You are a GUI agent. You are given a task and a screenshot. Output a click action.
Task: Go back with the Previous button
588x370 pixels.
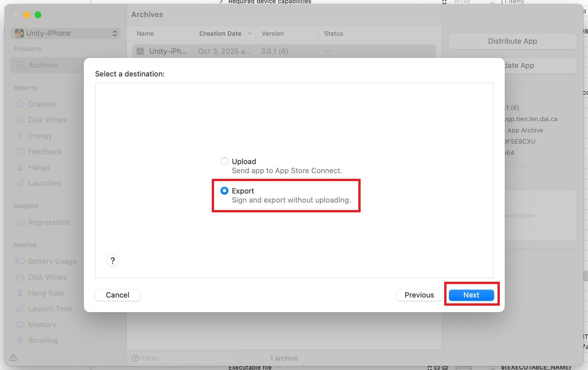pos(419,295)
